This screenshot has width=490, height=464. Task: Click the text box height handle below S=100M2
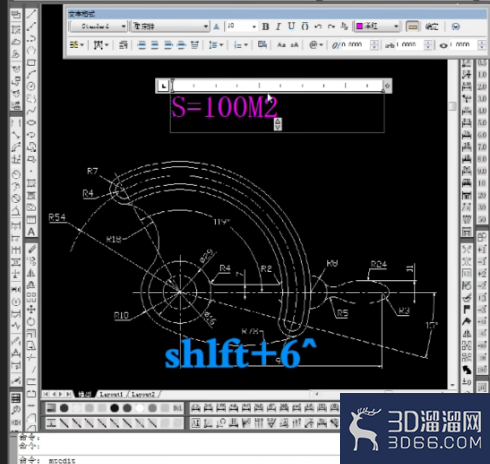278,124
